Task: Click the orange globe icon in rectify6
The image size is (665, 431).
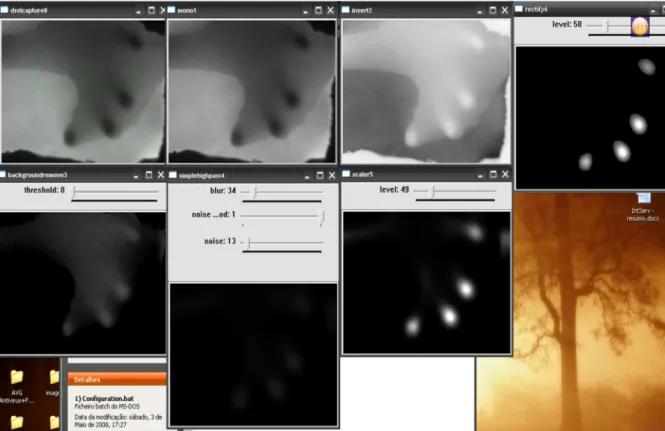Action: pyautogui.click(x=640, y=26)
